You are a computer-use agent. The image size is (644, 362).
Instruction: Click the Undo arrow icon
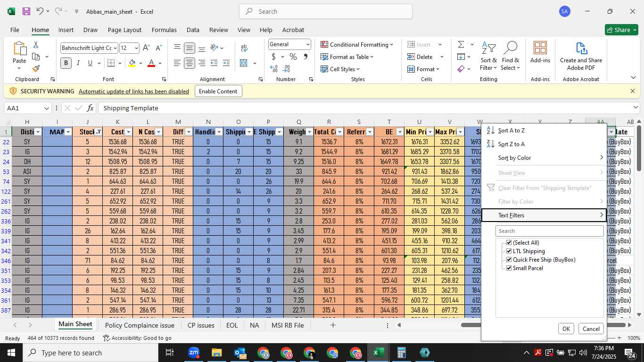pos(40,11)
